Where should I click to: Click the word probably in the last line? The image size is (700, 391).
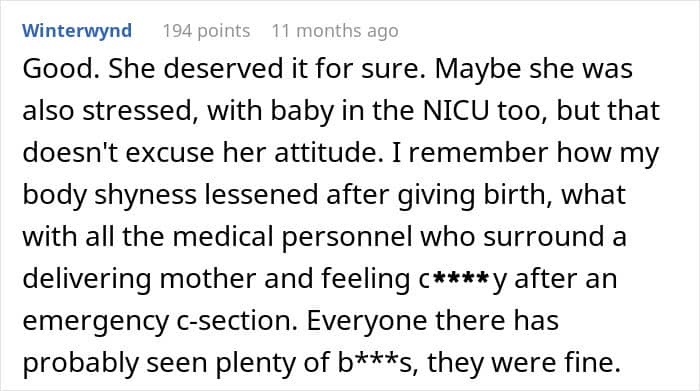(x=81, y=362)
